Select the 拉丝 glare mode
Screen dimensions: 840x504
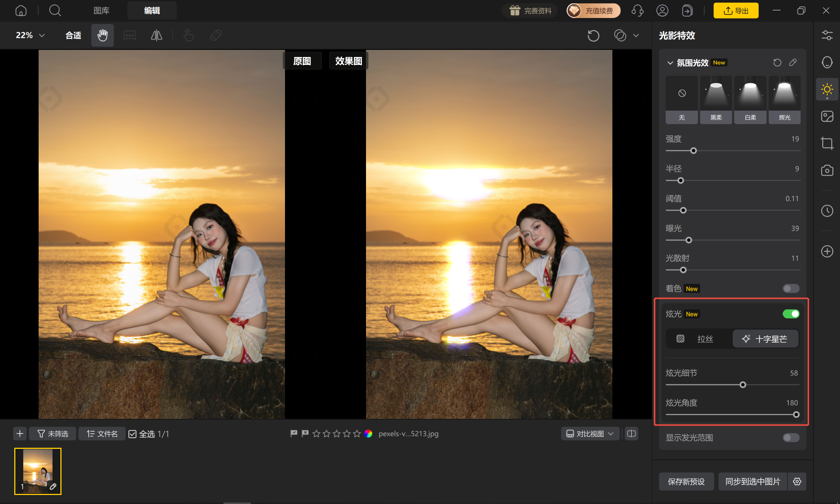(x=699, y=339)
